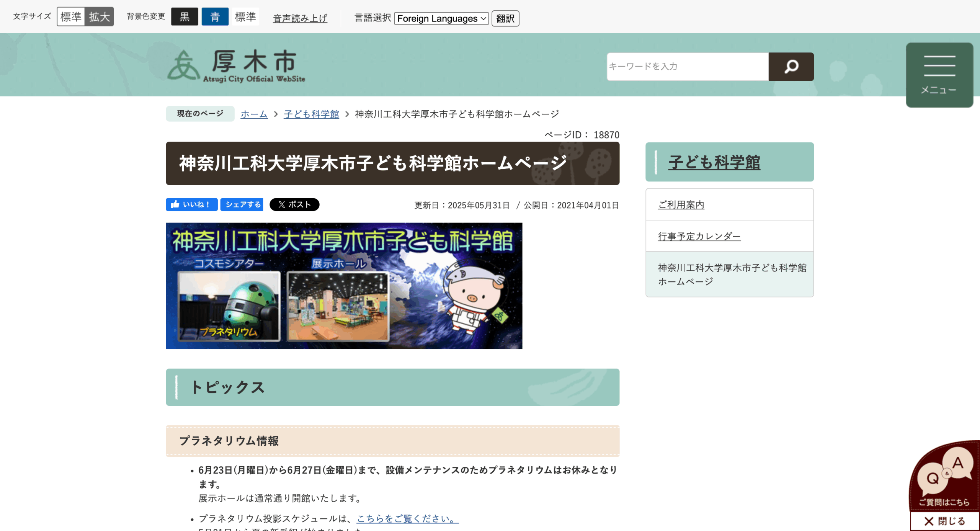The width and height of the screenshot is (980, 531).
Task: Go to ホーム breadcrumb link
Action: 254,114
